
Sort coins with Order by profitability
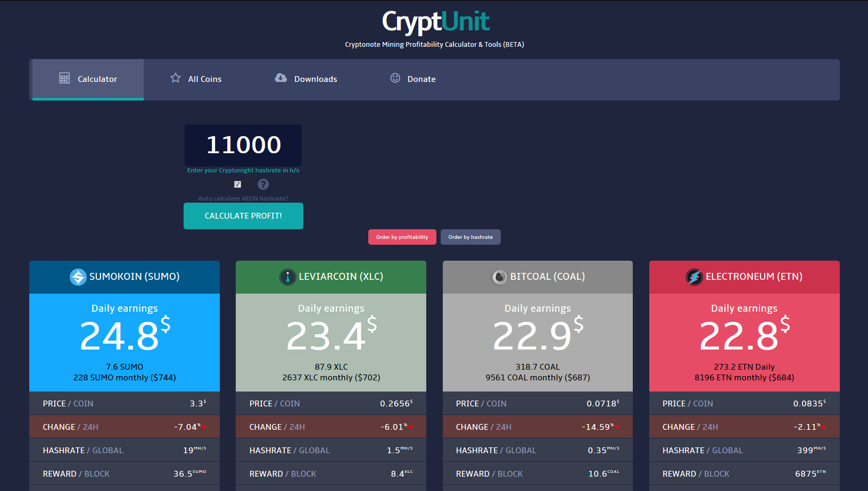[402, 237]
